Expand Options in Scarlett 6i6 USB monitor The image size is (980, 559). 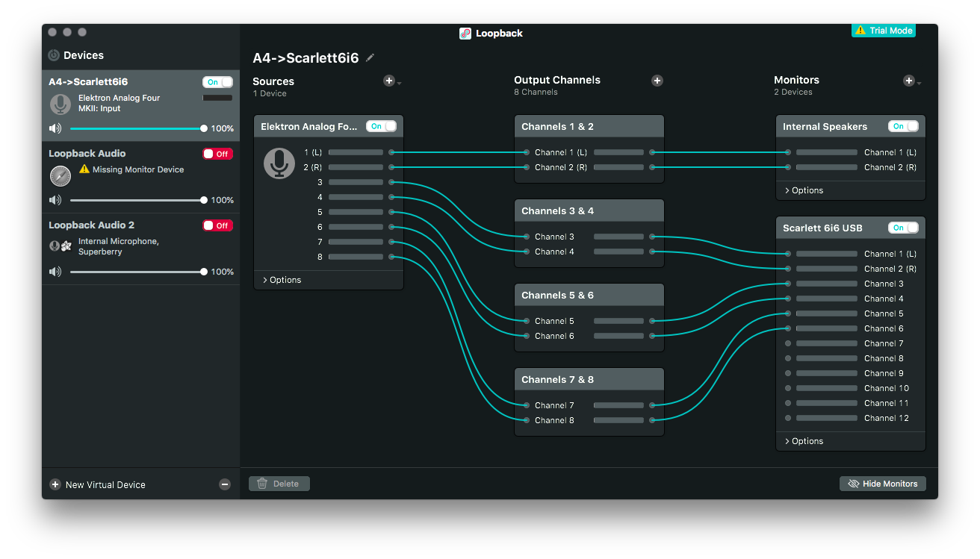coord(804,441)
